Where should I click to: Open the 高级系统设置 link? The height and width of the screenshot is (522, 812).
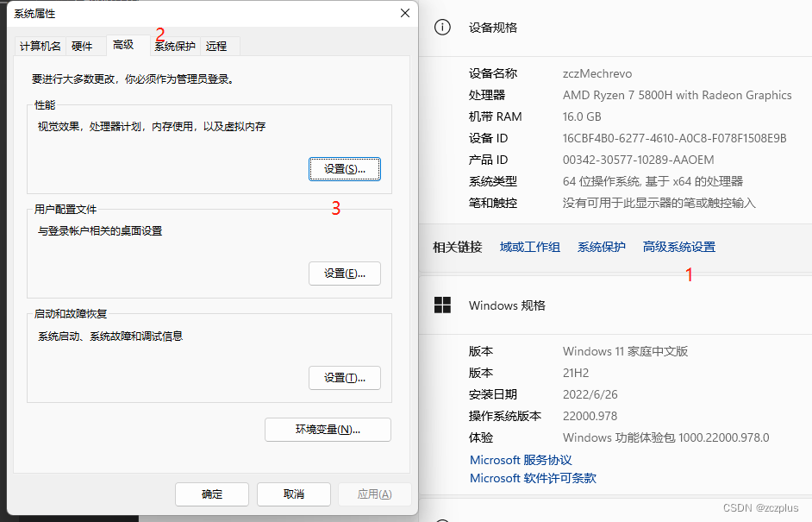click(x=679, y=247)
